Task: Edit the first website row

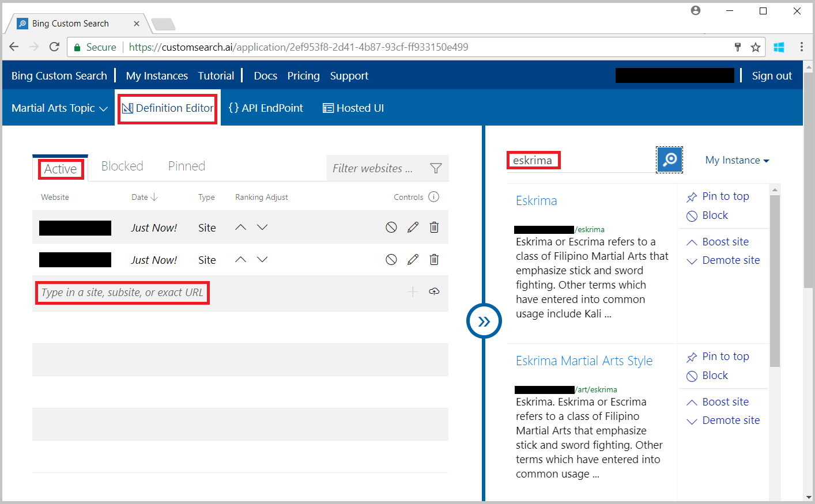Action: (413, 228)
